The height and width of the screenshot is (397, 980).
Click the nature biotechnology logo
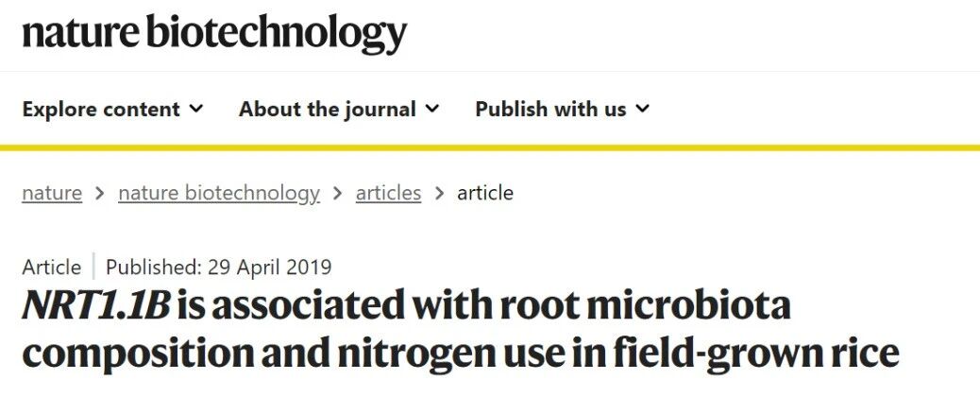[214, 34]
